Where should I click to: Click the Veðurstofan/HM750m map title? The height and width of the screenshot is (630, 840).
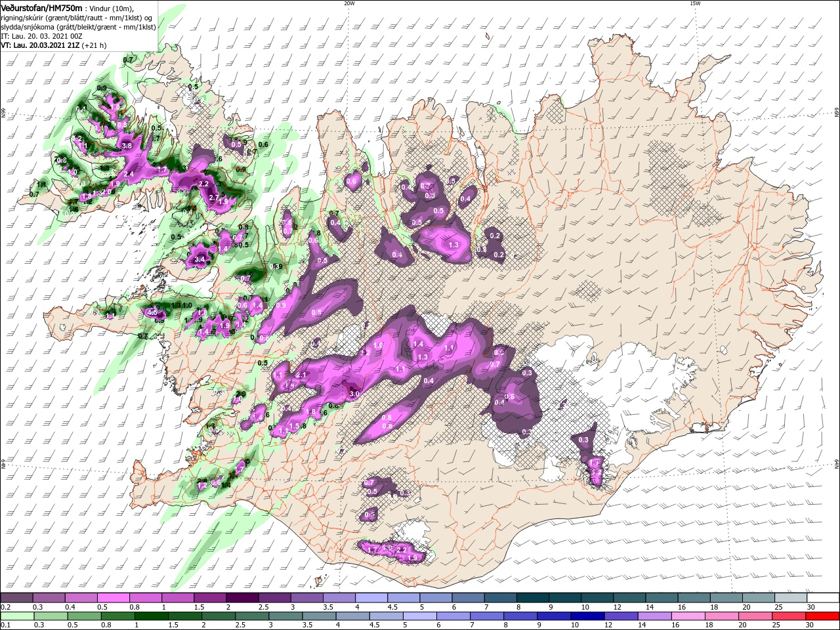click(42, 8)
